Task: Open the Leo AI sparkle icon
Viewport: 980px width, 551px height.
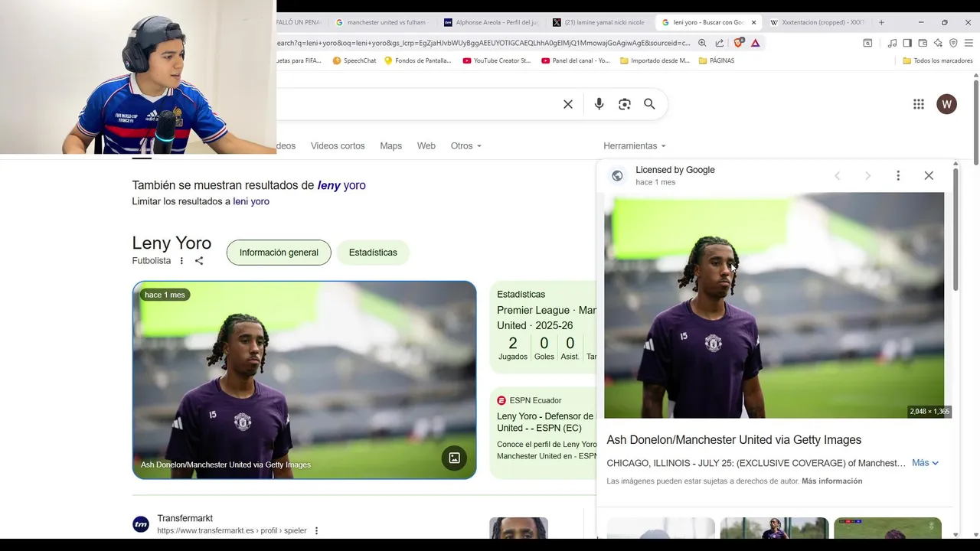Action: [938, 43]
